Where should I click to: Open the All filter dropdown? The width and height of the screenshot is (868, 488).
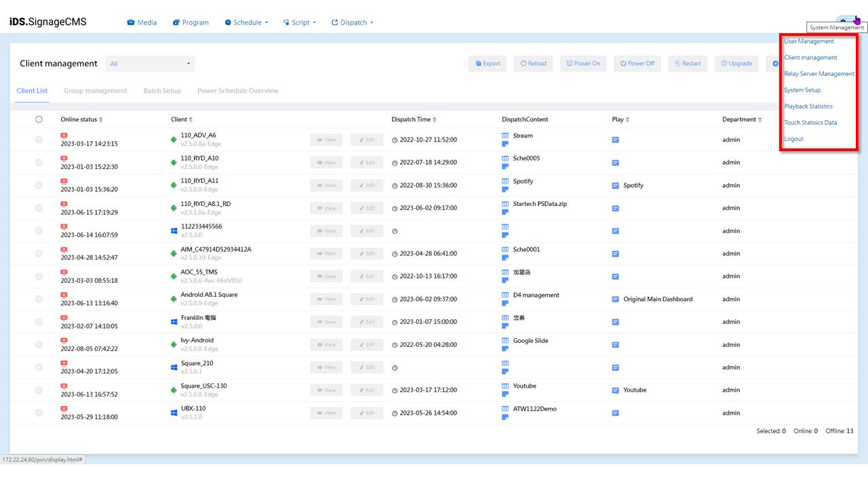pos(150,64)
